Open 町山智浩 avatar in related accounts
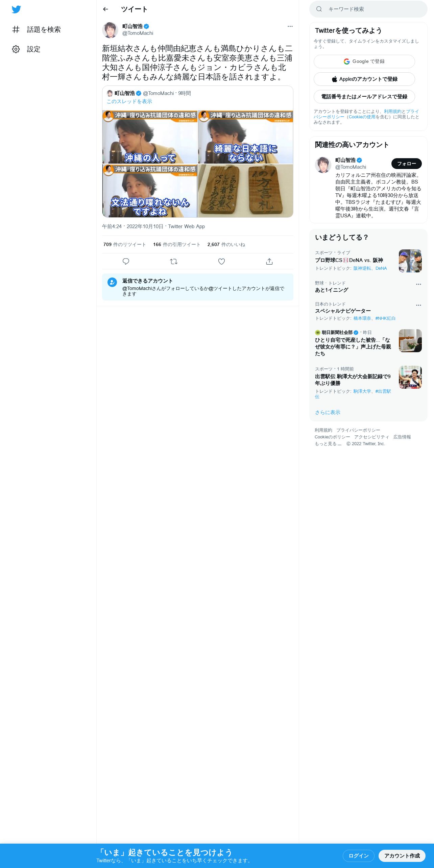The height and width of the screenshot is (868, 434). pyautogui.click(x=323, y=165)
